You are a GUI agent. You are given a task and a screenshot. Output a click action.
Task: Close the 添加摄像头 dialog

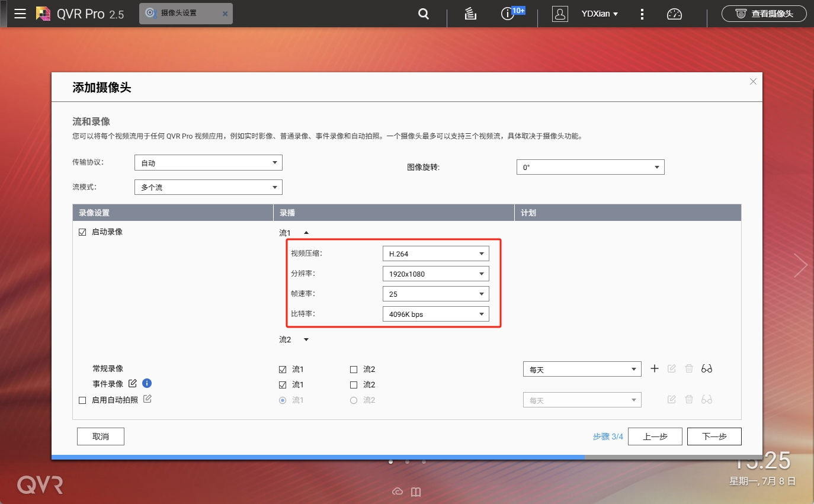(753, 82)
